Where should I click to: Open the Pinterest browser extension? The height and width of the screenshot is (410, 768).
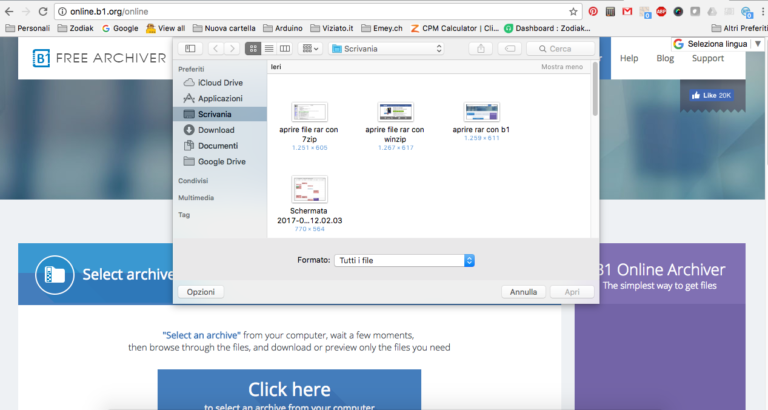tap(593, 11)
